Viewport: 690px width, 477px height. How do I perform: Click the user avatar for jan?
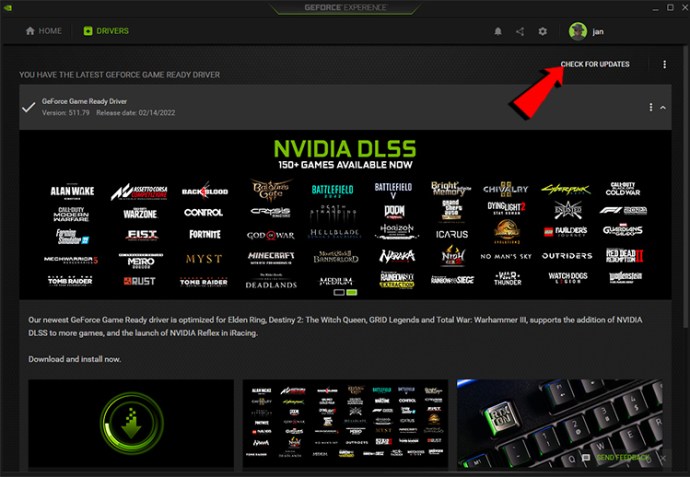(578, 31)
